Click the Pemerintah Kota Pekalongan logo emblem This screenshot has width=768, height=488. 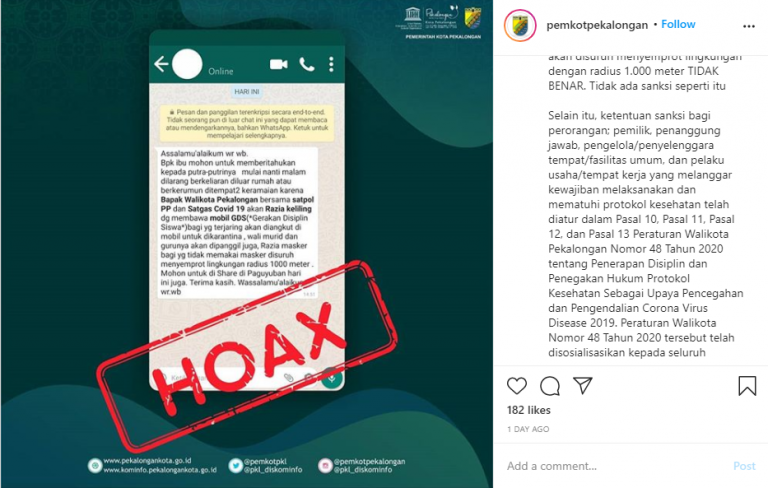point(473,18)
